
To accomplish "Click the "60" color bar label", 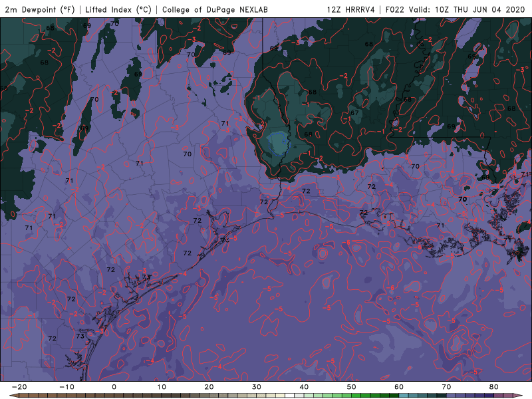I will coord(399,387).
